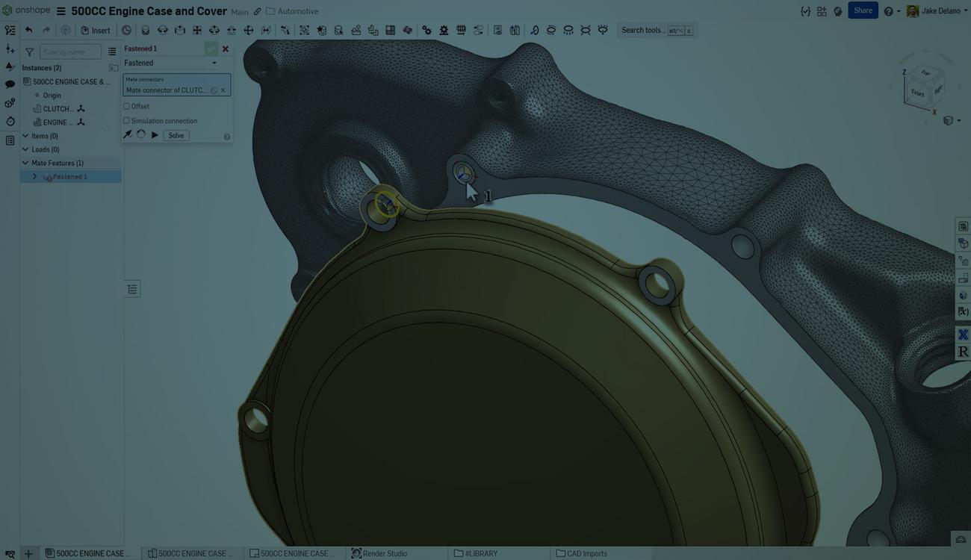This screenshot has width=971, height=560.
Task: Click the Solve button in the mate dialog
Action: 176,135
